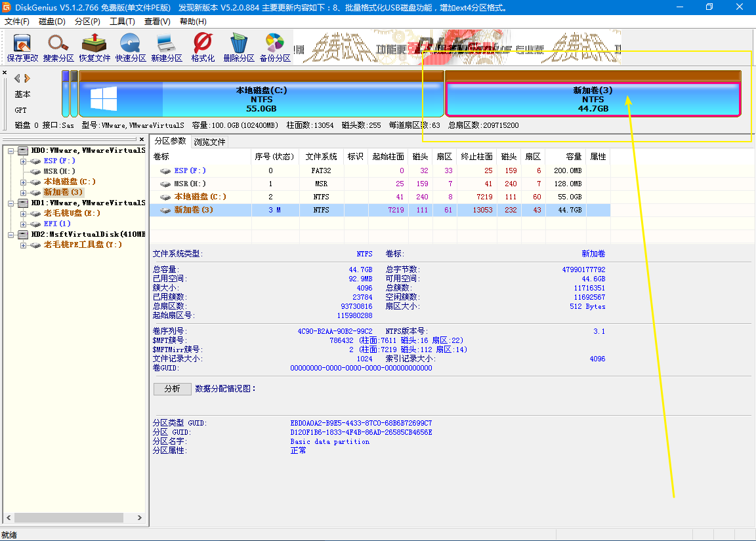The width and height of the screenshot is (756, 541).
Task: Open the 帮助(H) menu
Action: coord(194,22)
